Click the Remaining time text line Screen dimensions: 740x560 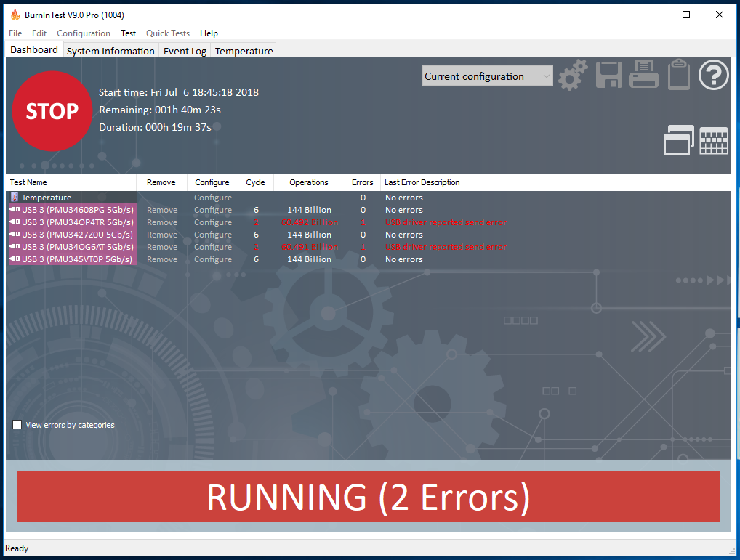(x=159, y=110)
